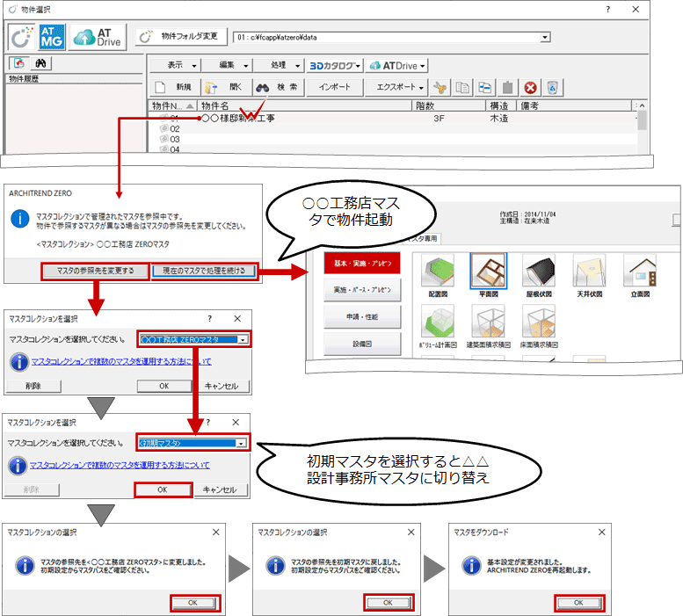
Task: Click the 新規 new property button
Action: 176,88
